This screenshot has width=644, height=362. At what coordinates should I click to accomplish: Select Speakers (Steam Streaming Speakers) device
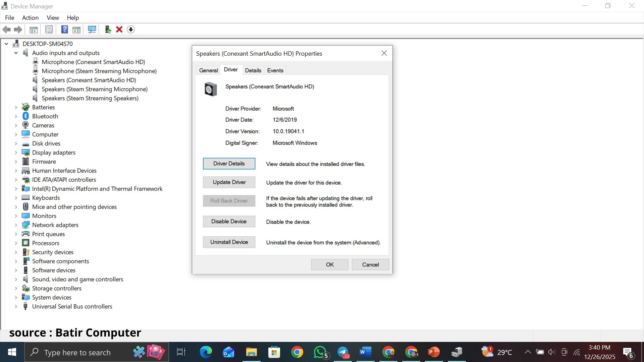(x=90, y=98)
